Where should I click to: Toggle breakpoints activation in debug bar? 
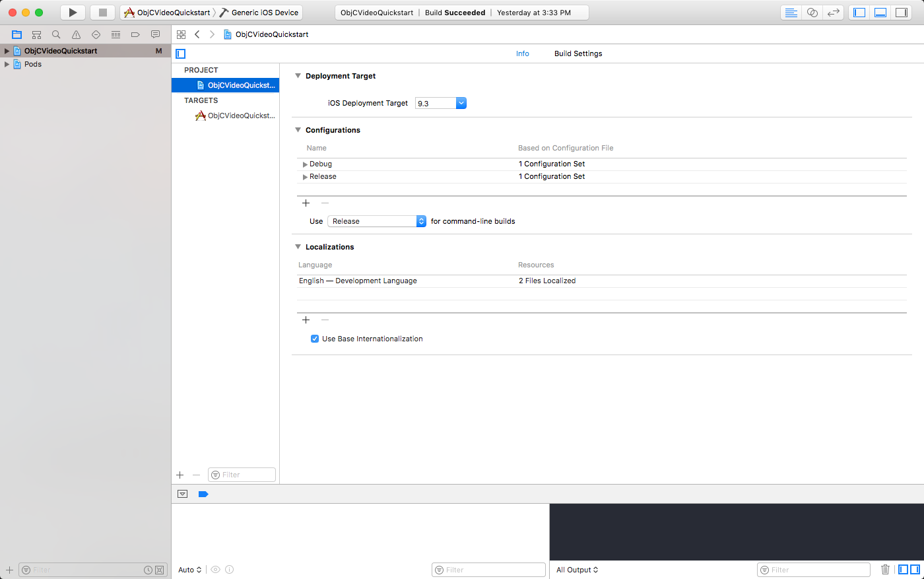[203, 494]
